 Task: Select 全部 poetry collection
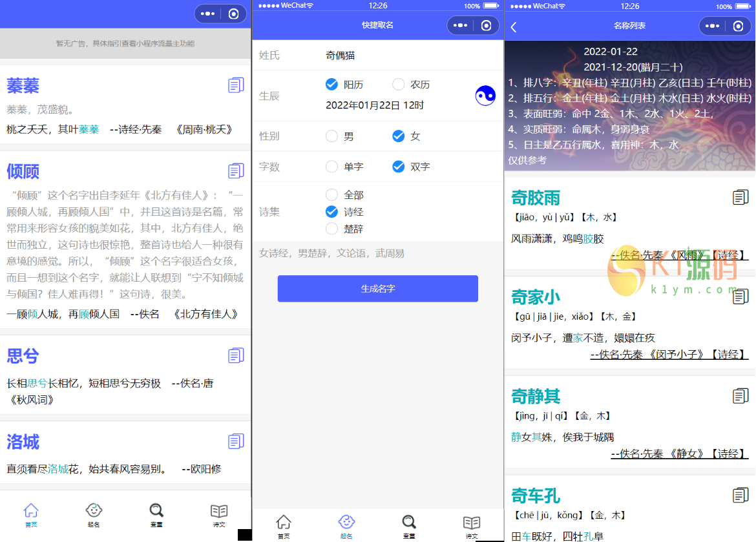tap(344, 195)
